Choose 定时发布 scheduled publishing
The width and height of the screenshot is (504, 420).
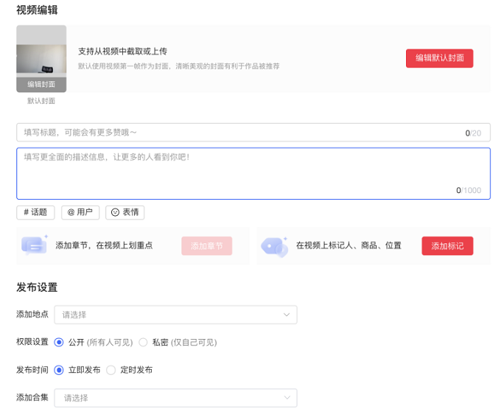pos(111,370)
